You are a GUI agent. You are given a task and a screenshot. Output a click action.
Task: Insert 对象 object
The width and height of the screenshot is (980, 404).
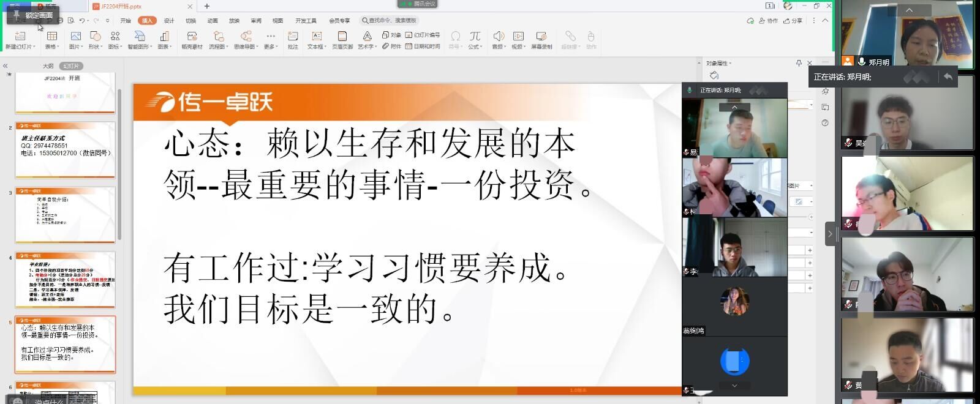[392, 35]
